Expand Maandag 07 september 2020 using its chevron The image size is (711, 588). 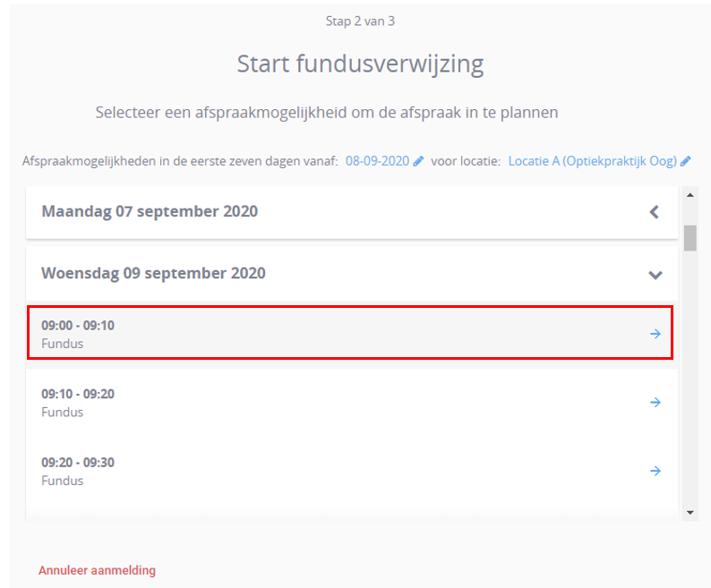pyautogui.click(x=655, y=212)
